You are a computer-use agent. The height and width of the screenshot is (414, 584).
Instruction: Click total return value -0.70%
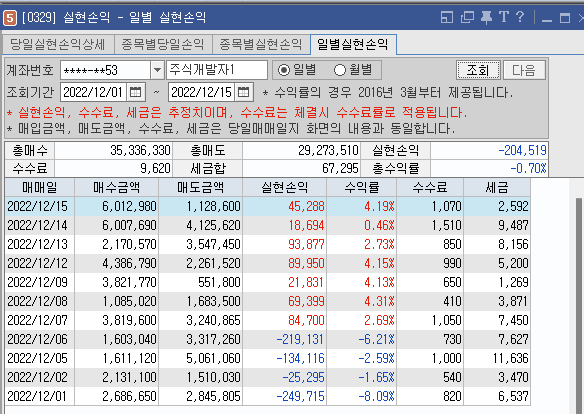click(x=528, y=168)
